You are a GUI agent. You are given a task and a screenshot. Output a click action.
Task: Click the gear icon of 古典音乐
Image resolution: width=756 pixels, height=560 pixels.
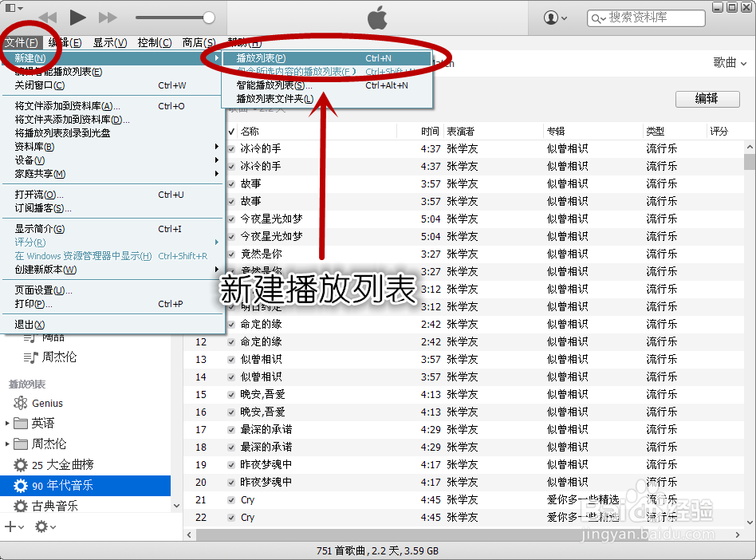(20, 506)
